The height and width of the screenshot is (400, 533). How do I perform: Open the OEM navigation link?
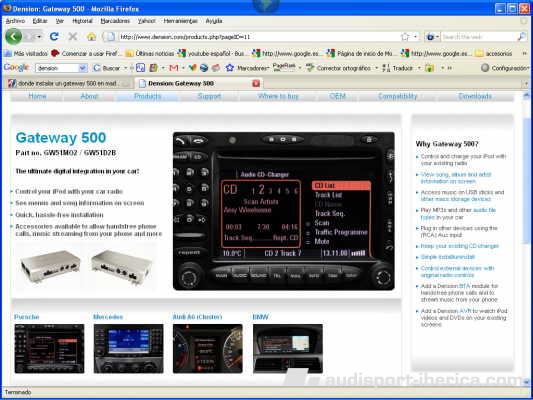coord(338,96)
